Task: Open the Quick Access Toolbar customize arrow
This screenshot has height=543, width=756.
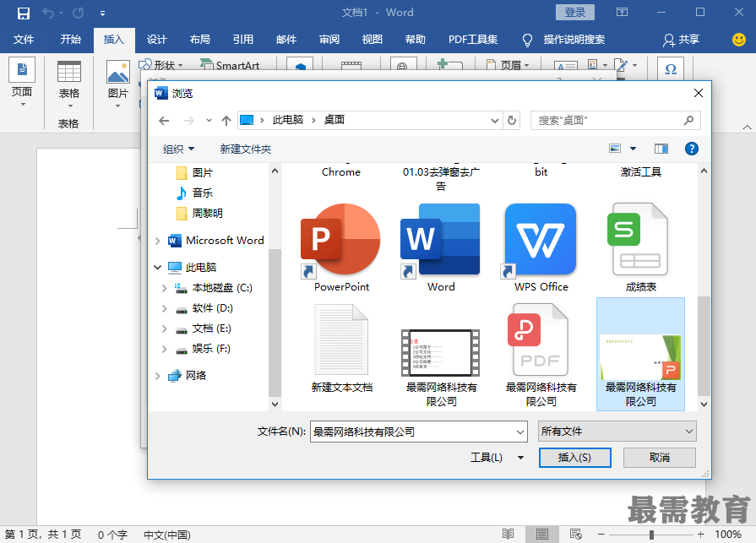Action: point(102,14)
